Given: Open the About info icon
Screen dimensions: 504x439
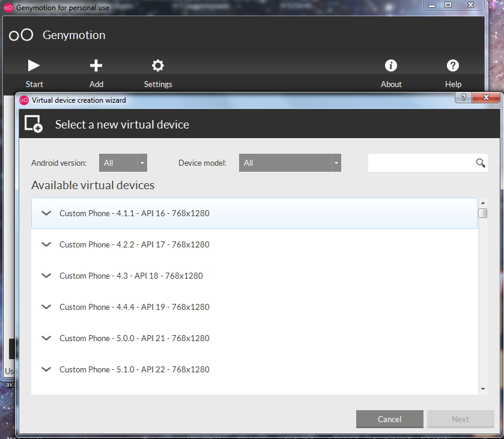Looking at the screenshot, I should (x=391, y=65).
